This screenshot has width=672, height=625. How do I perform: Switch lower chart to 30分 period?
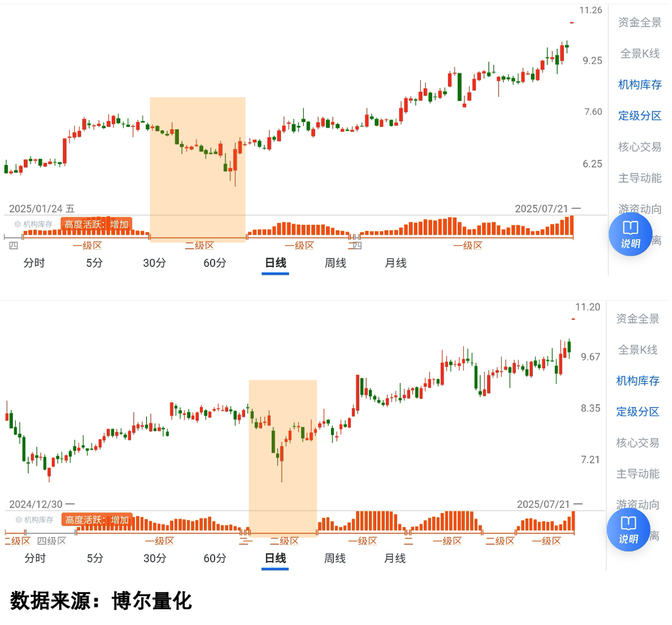pos(155,558)
